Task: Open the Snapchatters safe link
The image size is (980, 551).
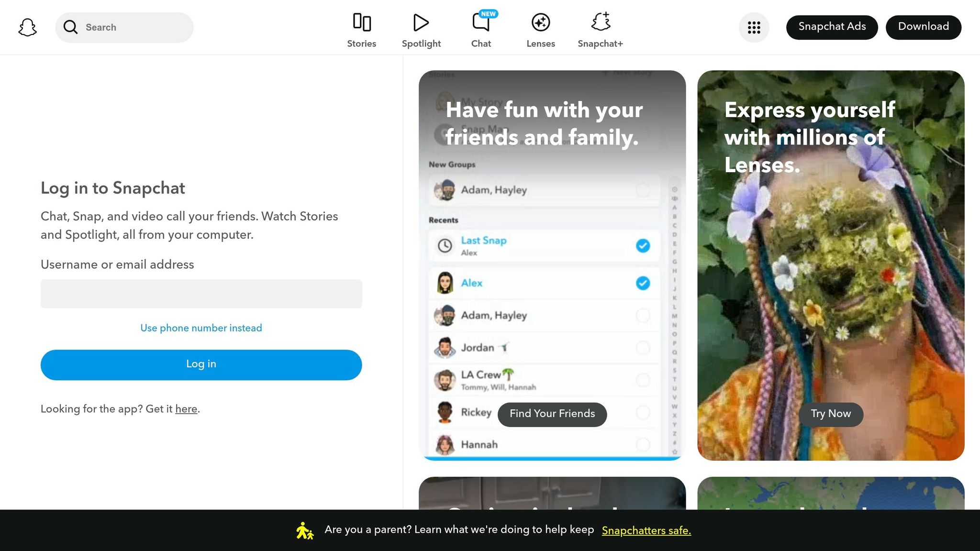Action: [646, 530]
